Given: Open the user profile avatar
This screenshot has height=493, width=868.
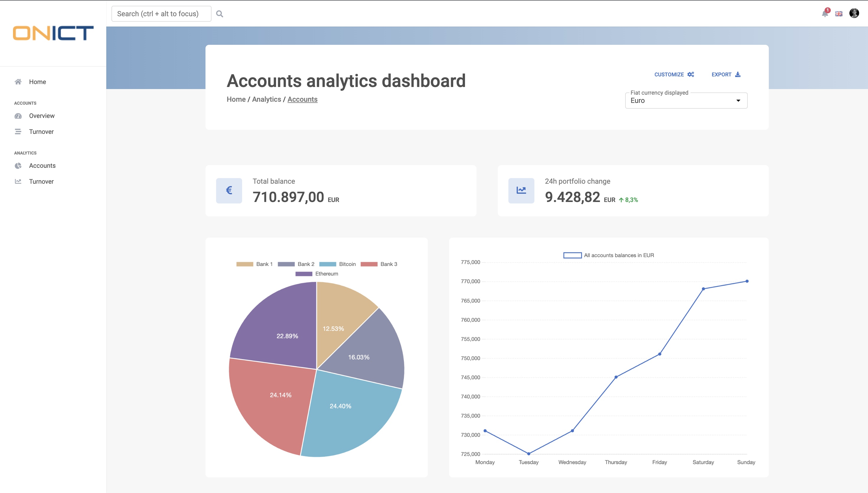Looking at the screenshot, I should (854, 13).
